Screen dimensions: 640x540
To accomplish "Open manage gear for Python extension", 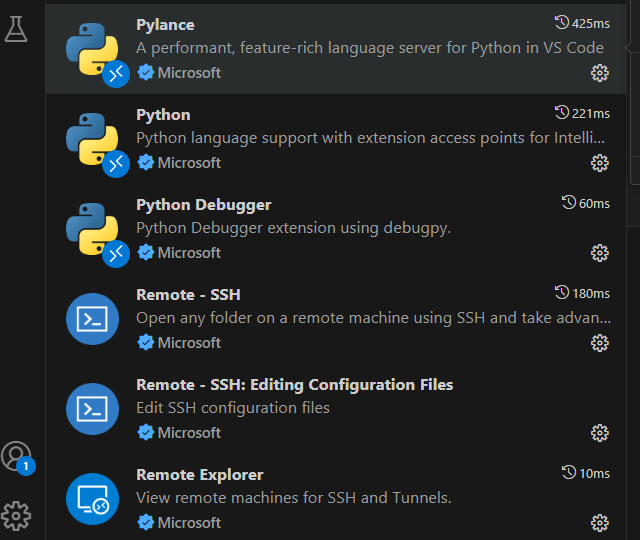I will 600,163.
